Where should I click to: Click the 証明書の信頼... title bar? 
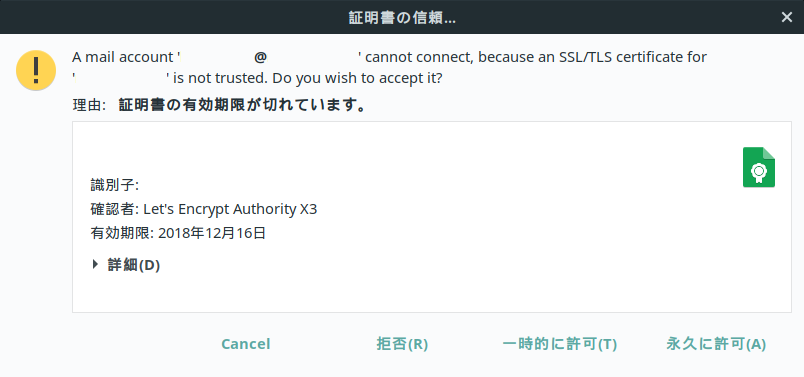(402, 17)
